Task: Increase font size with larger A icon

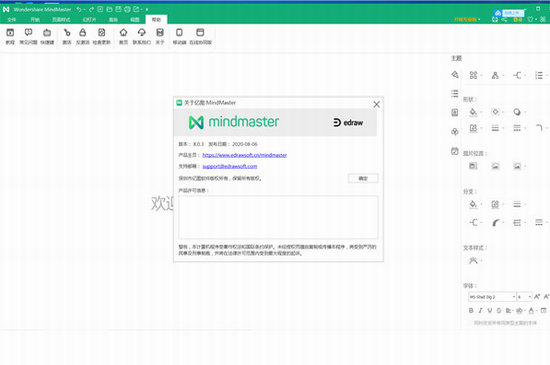Action: [x=537, y=297]
